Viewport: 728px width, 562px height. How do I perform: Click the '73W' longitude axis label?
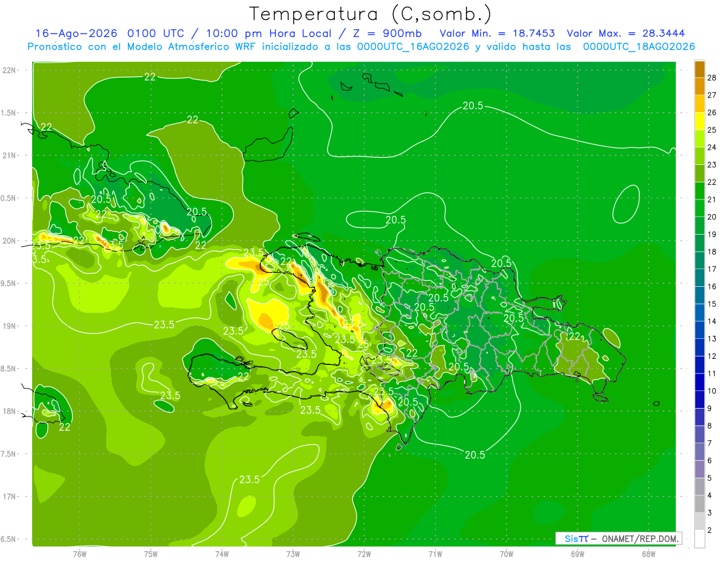tap(293, 553)
